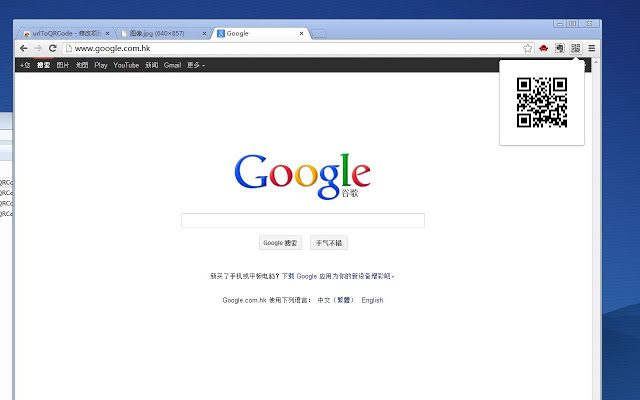This screenshot has height=400, width=640.
Task: Click the page scrollbar up arrow
Action: [596, 62]
